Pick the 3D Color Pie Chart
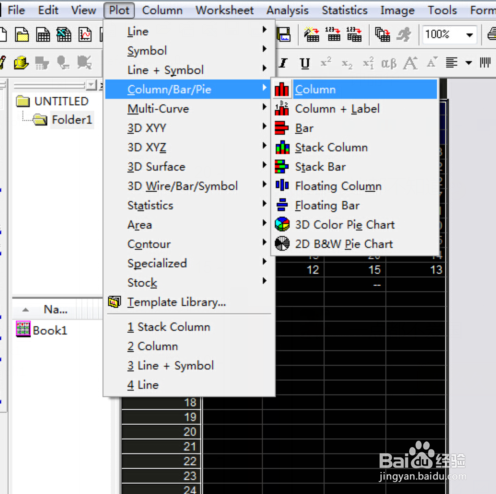Viewport: 496px width, 494px height. pos(355,225)
